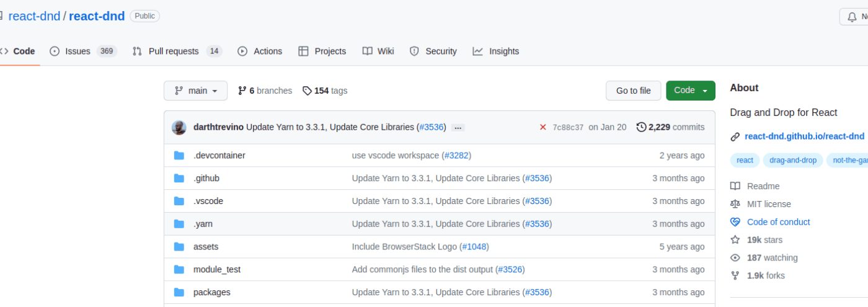The image size is (868, 307).
Task: Open the .github folder
Action: (206, 179)
